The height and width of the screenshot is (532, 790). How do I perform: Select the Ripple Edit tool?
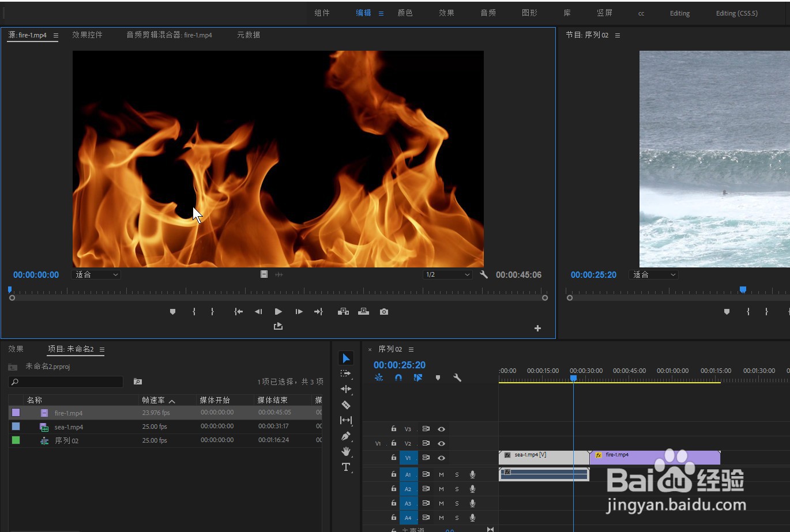(346, 389)
